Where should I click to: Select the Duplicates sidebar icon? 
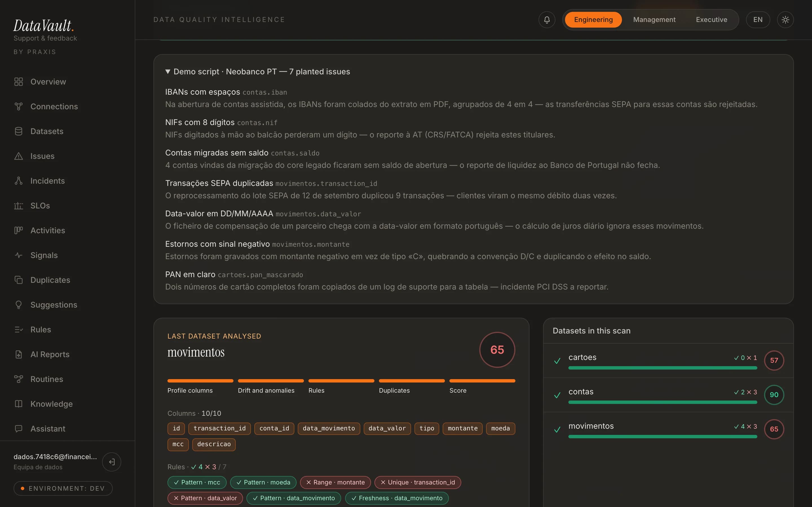pyautogui.click(x=18, y=280)
